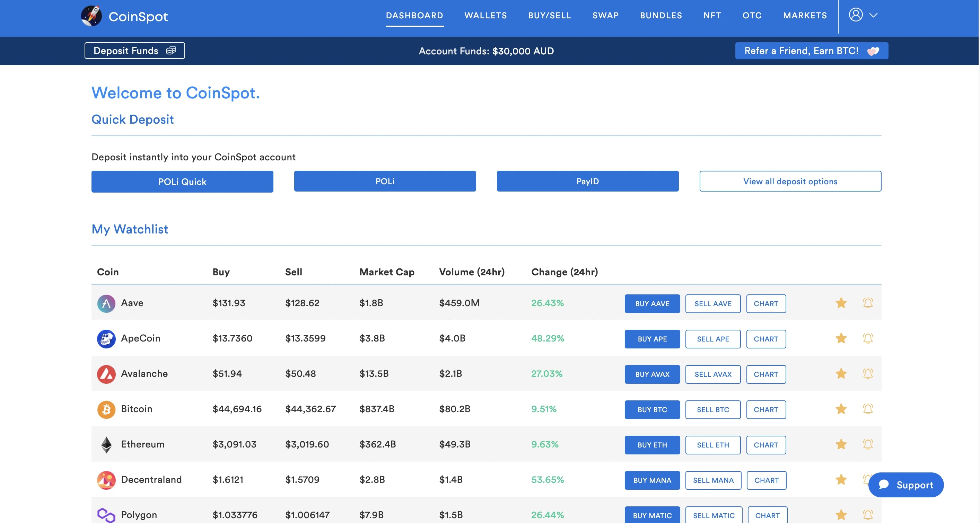Viewport: 980px width, 523px height.
Task: Open the CHART for Avalanche
Action: coord(766,374)
